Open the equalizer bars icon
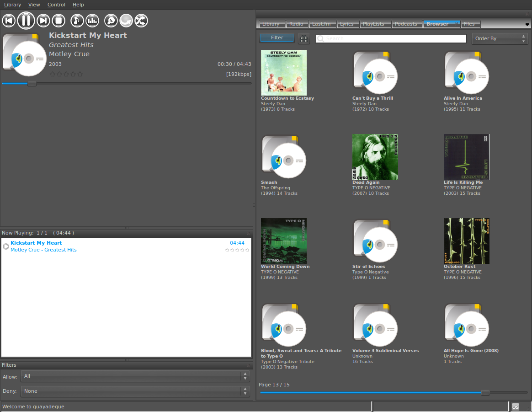The width and height of the screenshot is (532, 412). pos(92,20)
